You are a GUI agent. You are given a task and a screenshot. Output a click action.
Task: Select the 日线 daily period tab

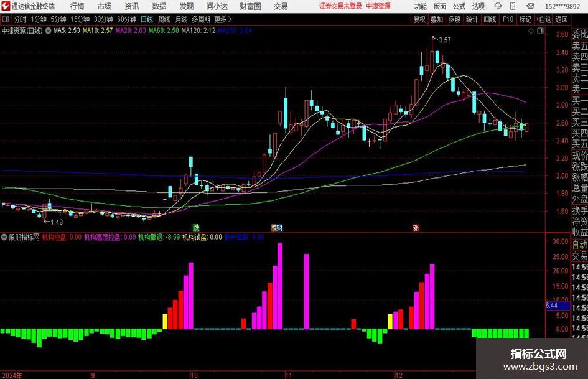147,19
